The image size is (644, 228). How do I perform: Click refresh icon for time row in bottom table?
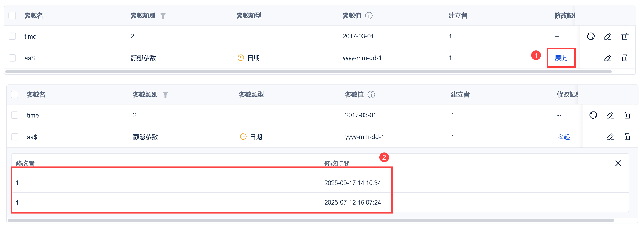[x=593, y=115]
